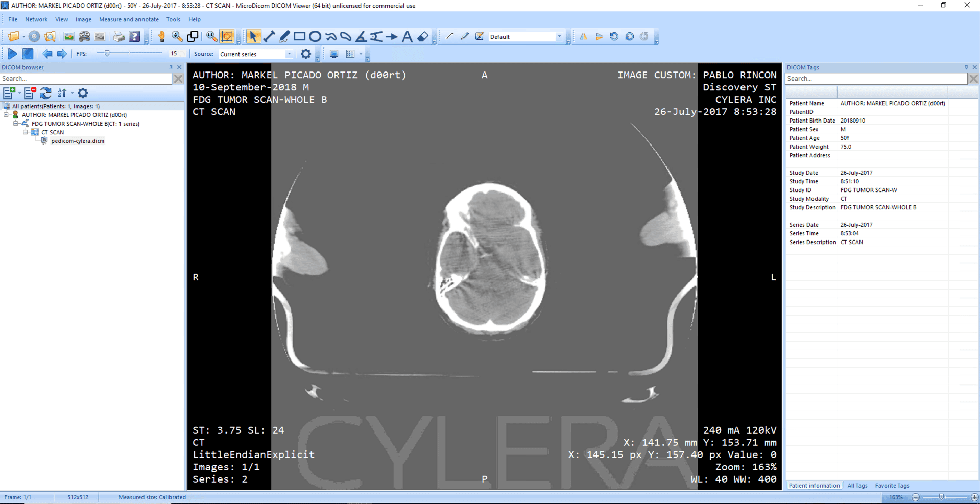Pin the DICOM Tags panel
This screenshot has height=504, width=980.
pyautogui.click(x=965, y=67)
